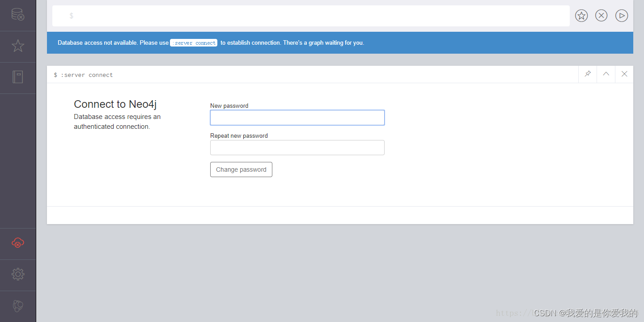Click the Change password button

pyautogui.click(x=241, y=169)
